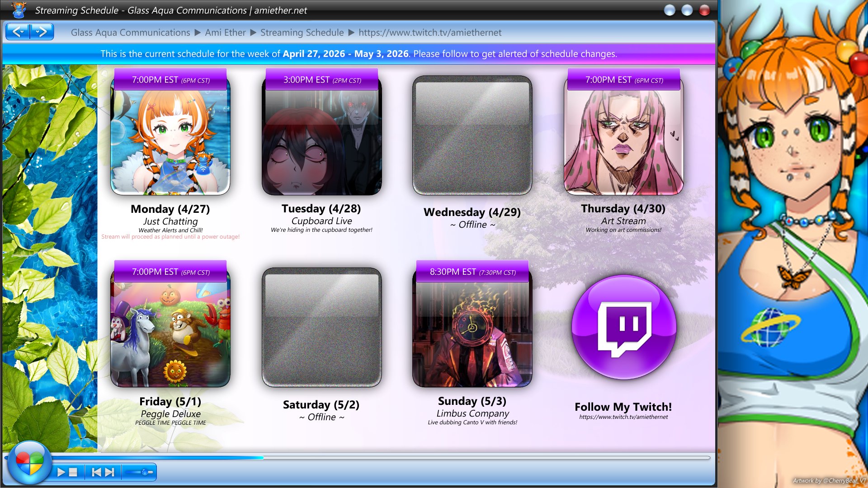Click the weekly schedule announcement banner
This screenshot has width=868, height=488.
359,54
